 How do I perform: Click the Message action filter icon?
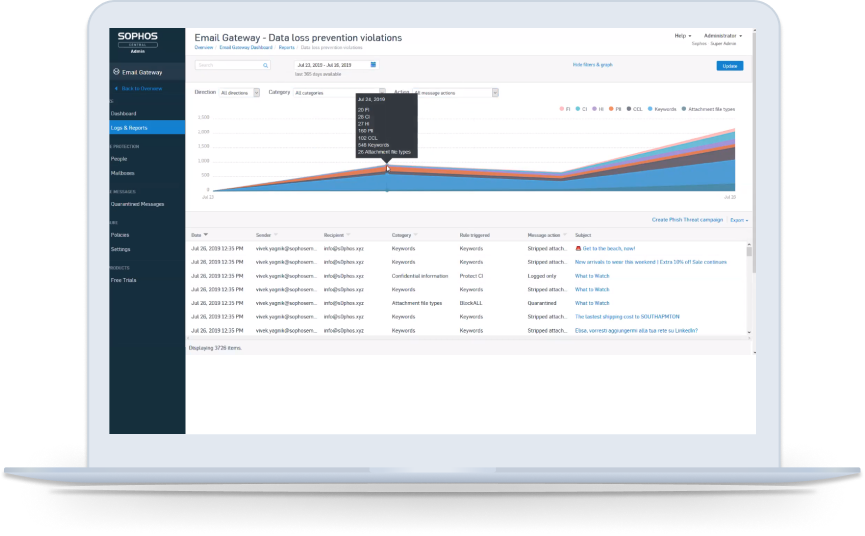564,235
